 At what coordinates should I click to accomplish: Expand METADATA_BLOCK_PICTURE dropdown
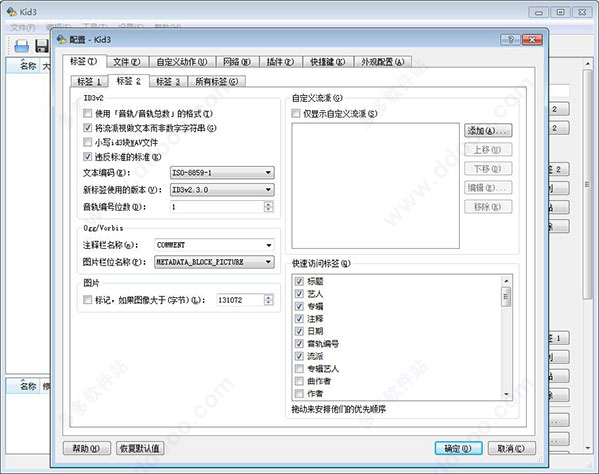pyautogui.click(x=214, y=262)
